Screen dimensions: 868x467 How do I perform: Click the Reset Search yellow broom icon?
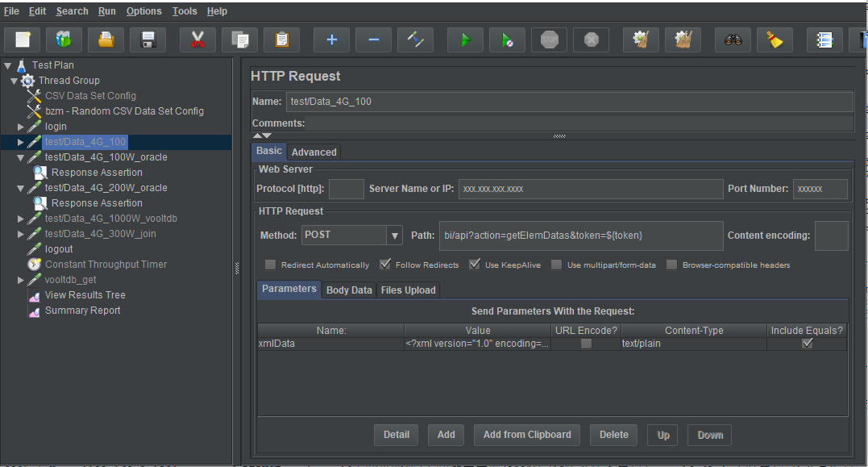click(x=775, y=40)
